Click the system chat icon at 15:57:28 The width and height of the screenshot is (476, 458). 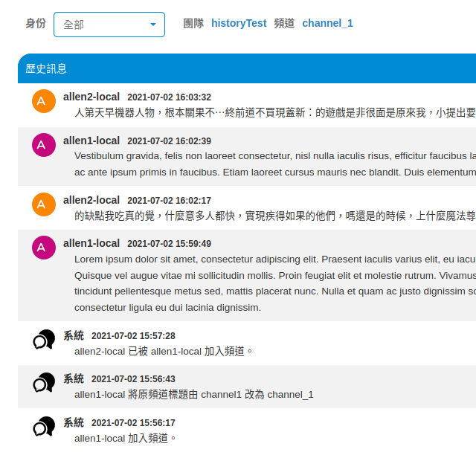tap(44, 340)
